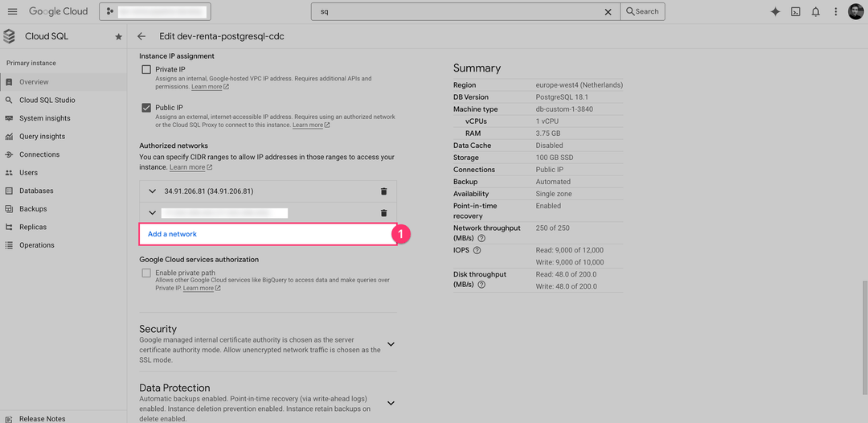Pin Cloud SQL with the star icon
This screenshot has width=868, height=423.
click(x=118, y=36)
